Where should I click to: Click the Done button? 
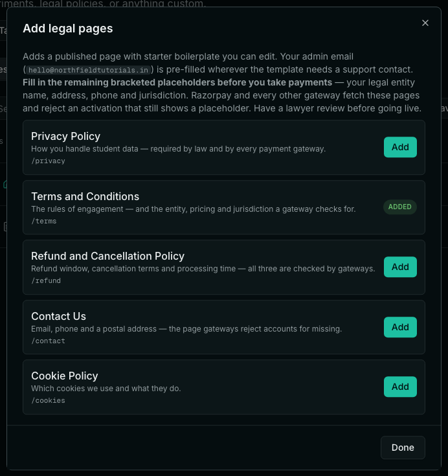(403, 448)
